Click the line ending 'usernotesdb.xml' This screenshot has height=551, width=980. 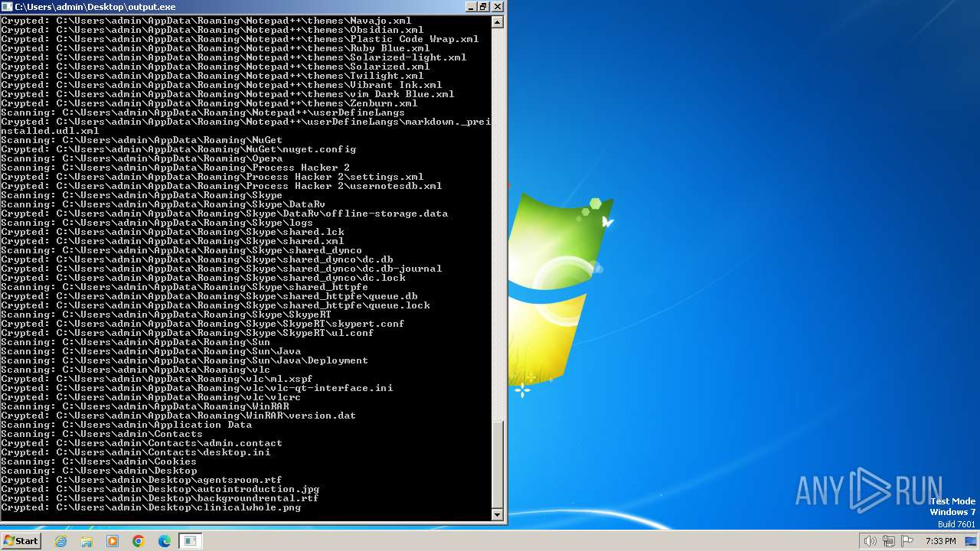click(221, 186)
